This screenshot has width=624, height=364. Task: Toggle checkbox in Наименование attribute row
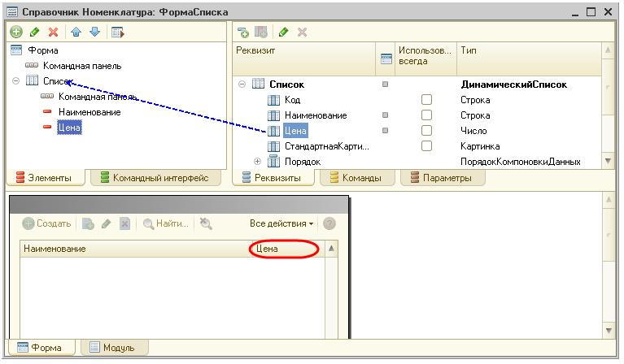pos(426,115)
